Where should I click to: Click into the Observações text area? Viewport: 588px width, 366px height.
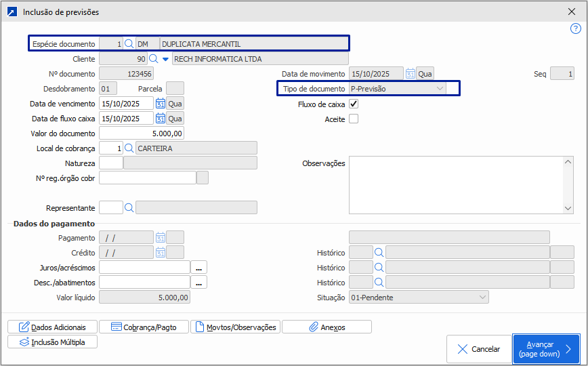tap(455, 184)
